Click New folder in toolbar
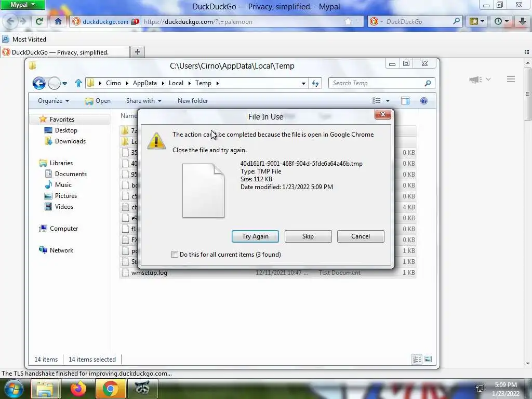Screen dimensions: 532x399 pyautogui.click(x=193, y=101)
